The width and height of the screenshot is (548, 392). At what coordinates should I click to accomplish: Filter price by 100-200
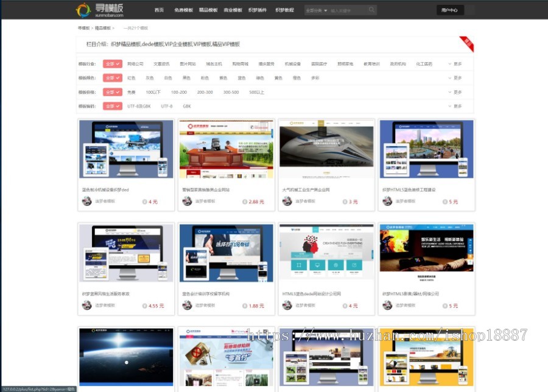[179, 93]
